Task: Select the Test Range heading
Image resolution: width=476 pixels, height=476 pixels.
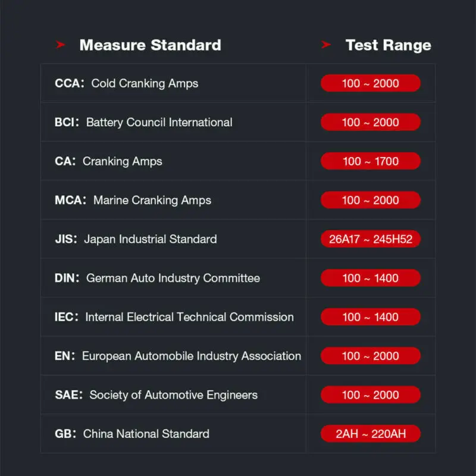Action: 388,45
